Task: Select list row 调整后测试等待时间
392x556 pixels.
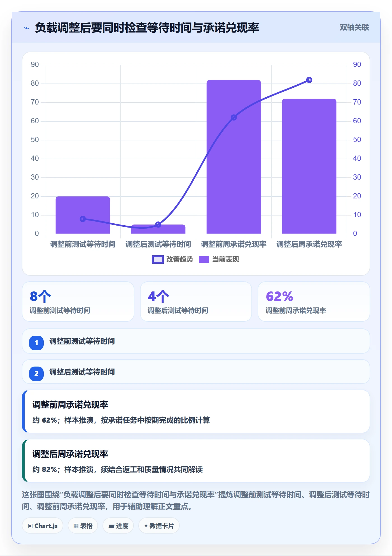Action: click(x=196, y=372)
